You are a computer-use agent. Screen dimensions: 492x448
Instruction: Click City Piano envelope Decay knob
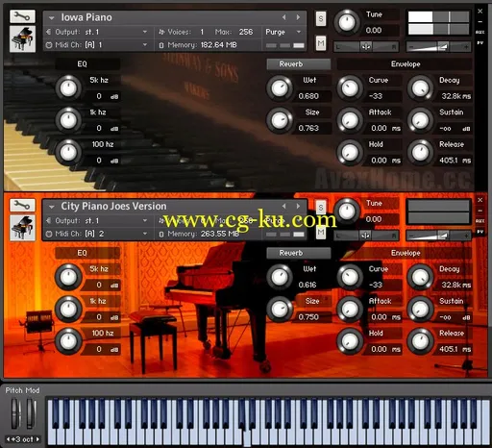(421, 277)
